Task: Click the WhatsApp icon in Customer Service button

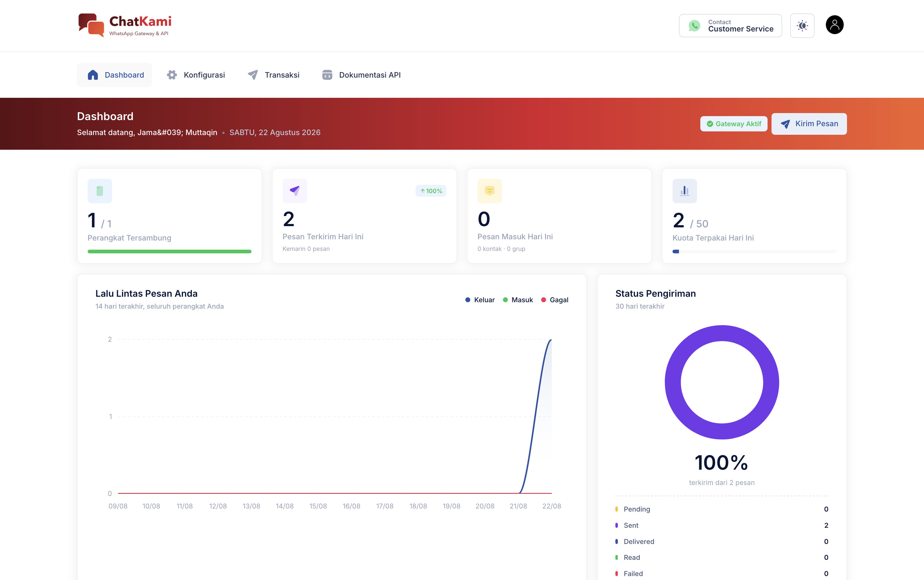Action: (x=694, y=26)
